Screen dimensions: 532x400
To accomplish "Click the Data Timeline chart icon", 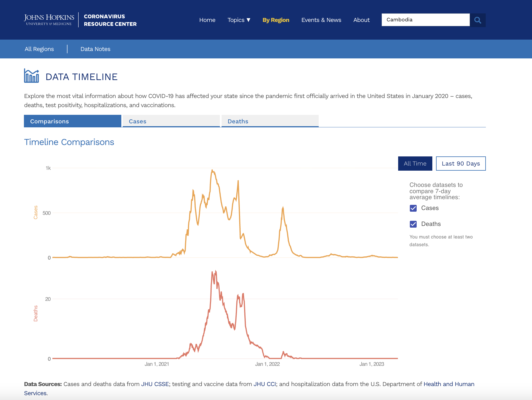I will [x=31, y=76].
